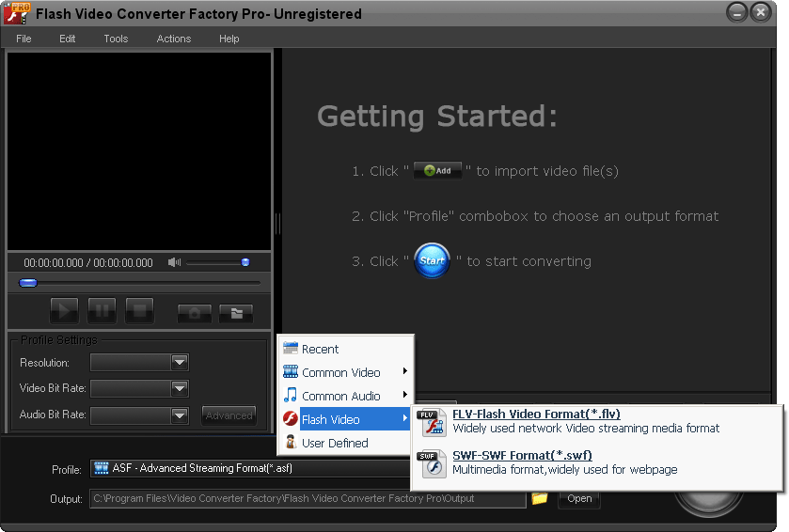Take a snapshot with camera icon

coord(195,313)
